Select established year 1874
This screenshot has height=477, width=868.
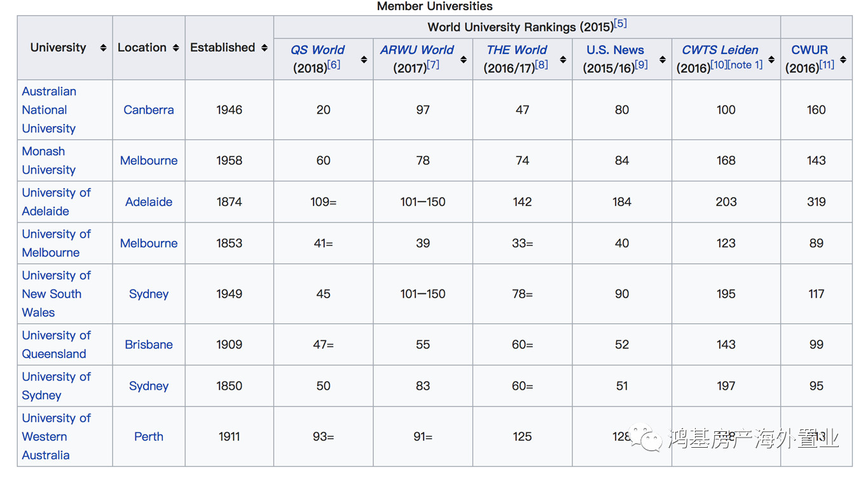click(229, 202)
